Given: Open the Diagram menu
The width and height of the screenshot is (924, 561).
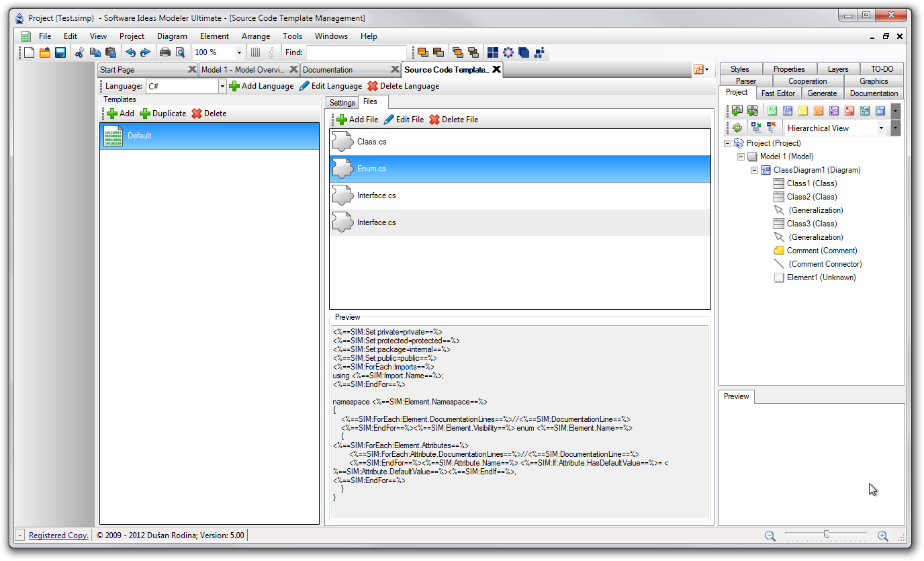Looking at the screenshot, I should coord(172,36).
